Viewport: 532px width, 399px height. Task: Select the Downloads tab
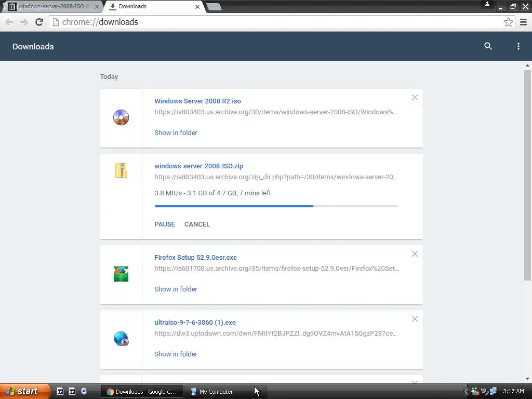(153, 6)
